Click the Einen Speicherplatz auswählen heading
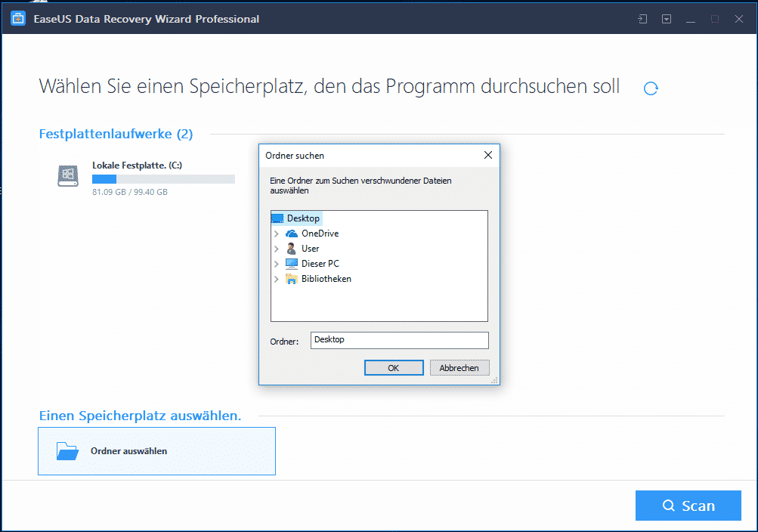The height and width of the screenshot is (532, 758). pyautogui.click(x=140, y=416)
